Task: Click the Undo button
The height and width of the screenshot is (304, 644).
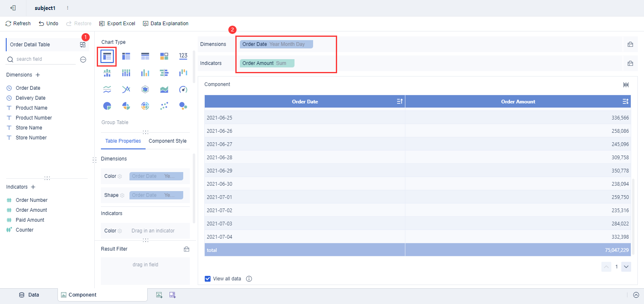Action: 48,23
